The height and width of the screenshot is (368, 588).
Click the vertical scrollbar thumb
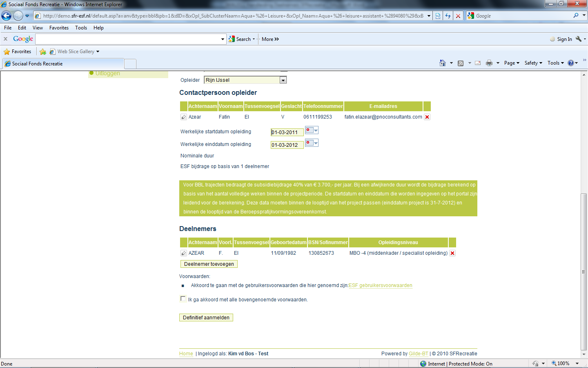[584, 272]
